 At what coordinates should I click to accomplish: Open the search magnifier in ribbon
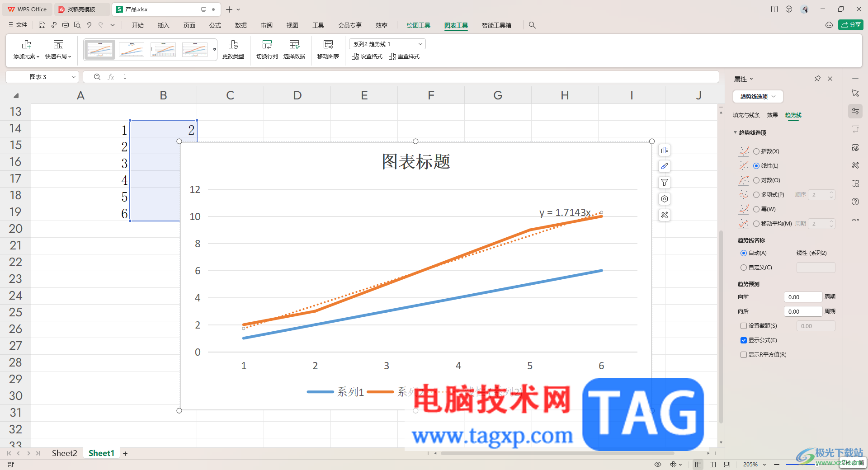coord(532,25)
